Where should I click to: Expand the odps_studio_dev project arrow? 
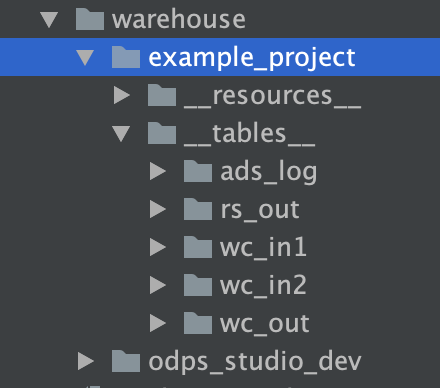pyautogui.click(x=86, y=361)
